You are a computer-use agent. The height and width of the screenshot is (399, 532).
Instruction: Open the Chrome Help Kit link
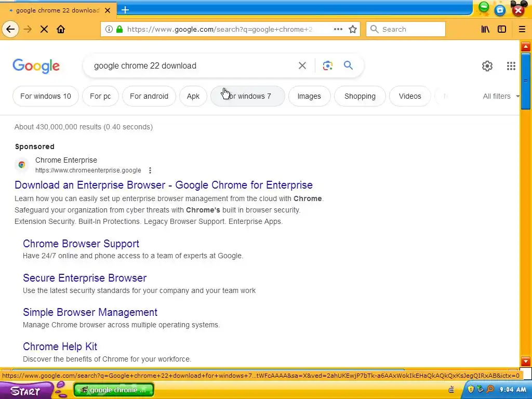pos(60,347)
